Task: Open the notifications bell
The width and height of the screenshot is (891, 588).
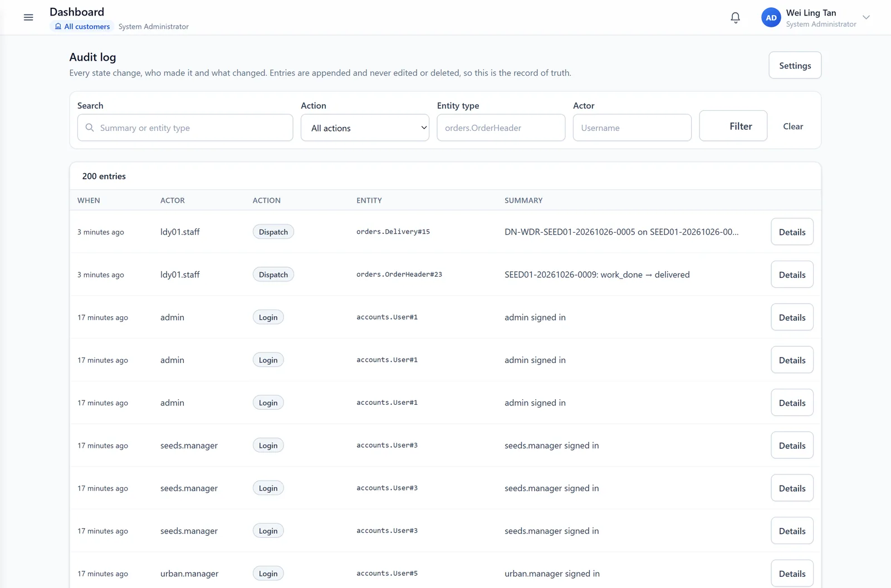Action: point(735,18)
